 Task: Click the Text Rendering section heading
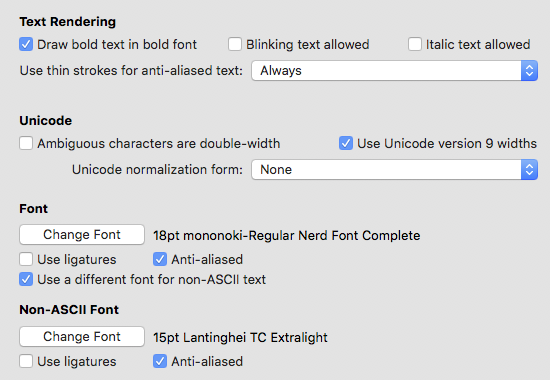click(x=67, y=22)
